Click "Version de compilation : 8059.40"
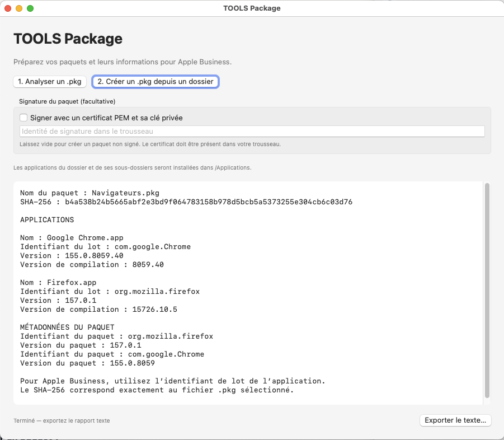Viewport: 504px width, 440px height. pos(92,265)
